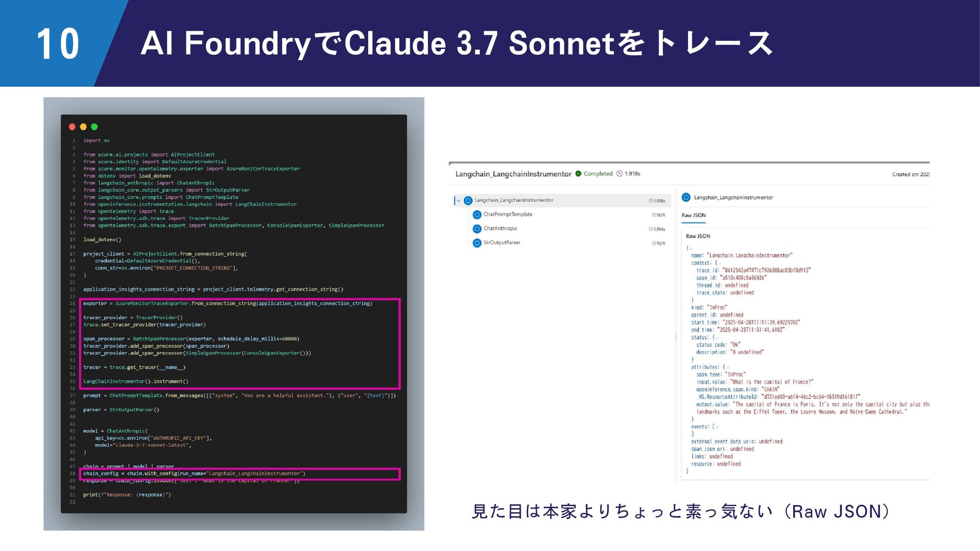980x551 pixels.
Task: Collapse the status object in Raw JSON
Action: coord(717,338)
